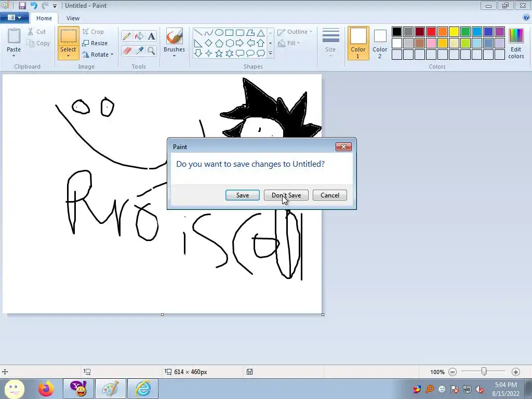
Task: Select the Pentagon shape
Action: [x=219, y=43]
